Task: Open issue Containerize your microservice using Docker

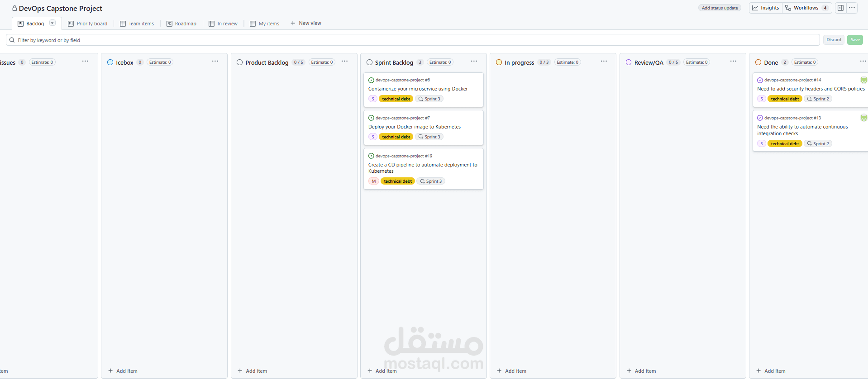Action: click(x=418, y=89)
